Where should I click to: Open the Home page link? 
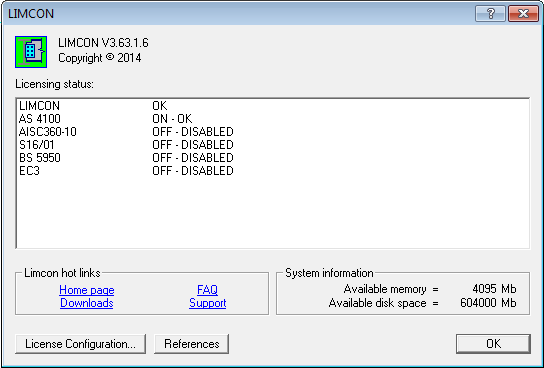(x=87, y=290)
